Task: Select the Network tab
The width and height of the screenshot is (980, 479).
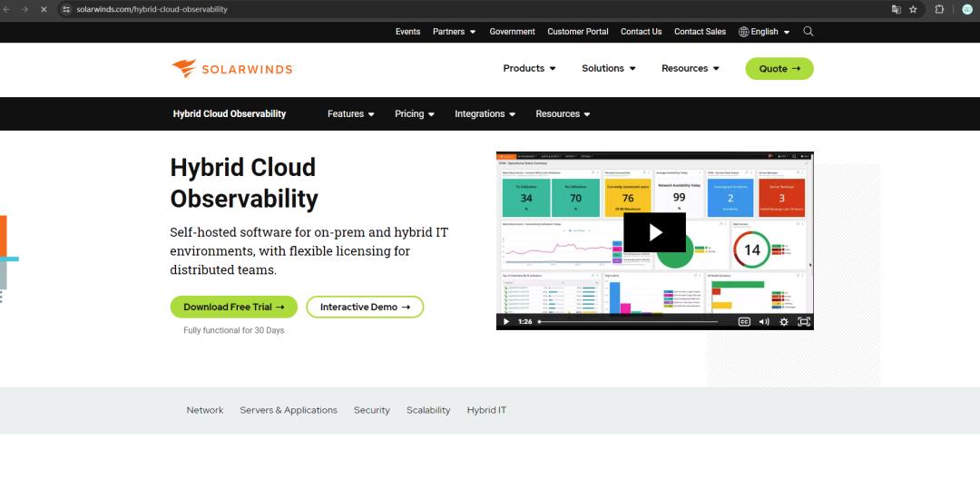Action: (204, 410)
